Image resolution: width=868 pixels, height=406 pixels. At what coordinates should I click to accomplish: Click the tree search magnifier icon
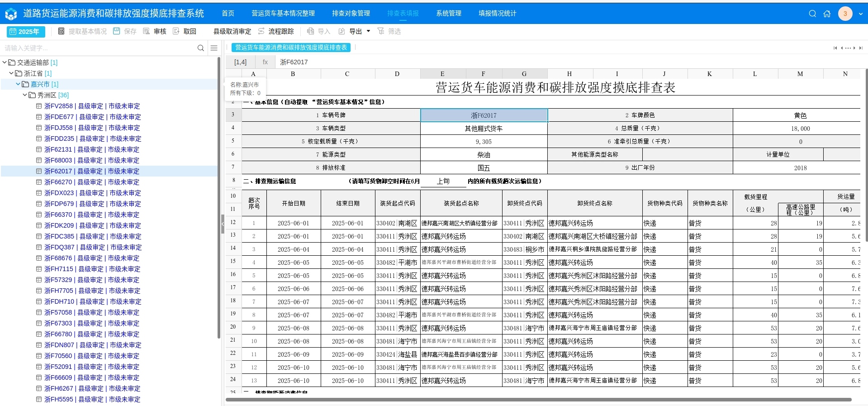[x=201, y=48]
